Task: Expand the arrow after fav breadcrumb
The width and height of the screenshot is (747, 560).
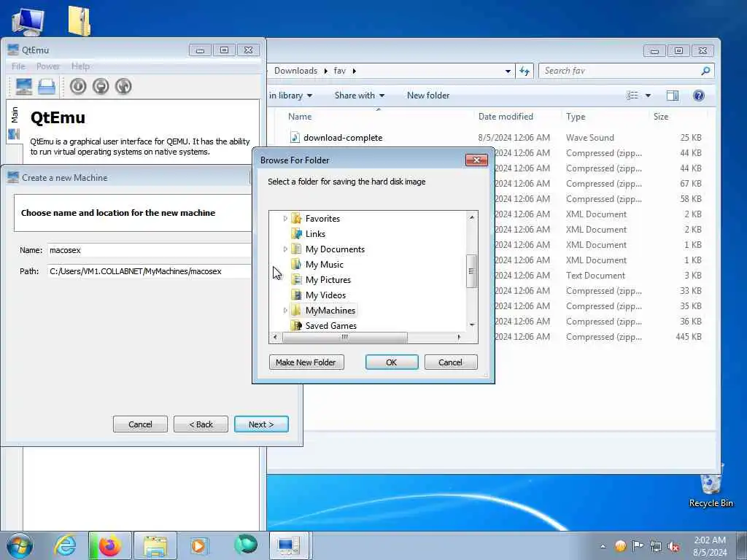Action: pyautogui.click(x=355, y=71)
